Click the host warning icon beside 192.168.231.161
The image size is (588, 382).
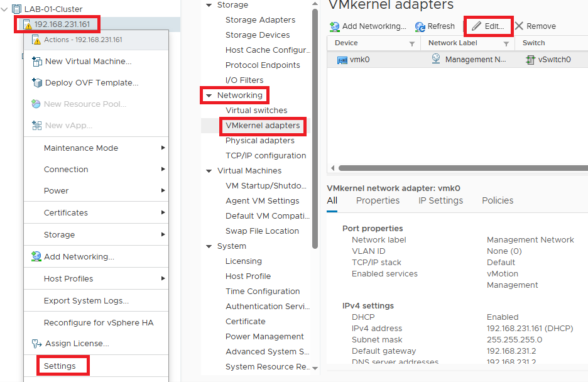point(28,25)
